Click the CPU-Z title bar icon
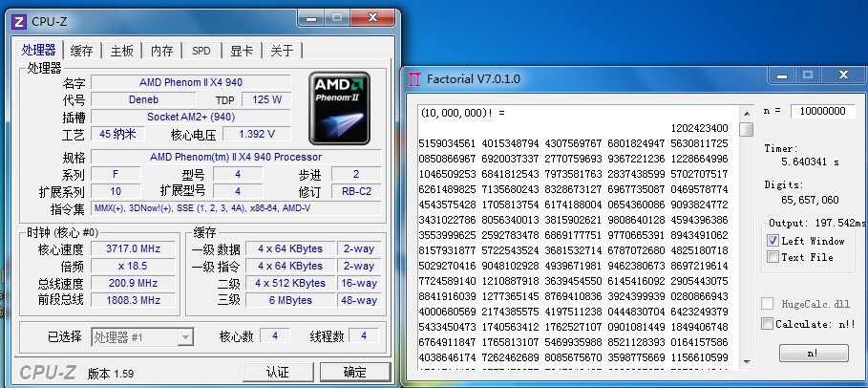This screenshot has width=868, height=388. click(x=18, y=22)
